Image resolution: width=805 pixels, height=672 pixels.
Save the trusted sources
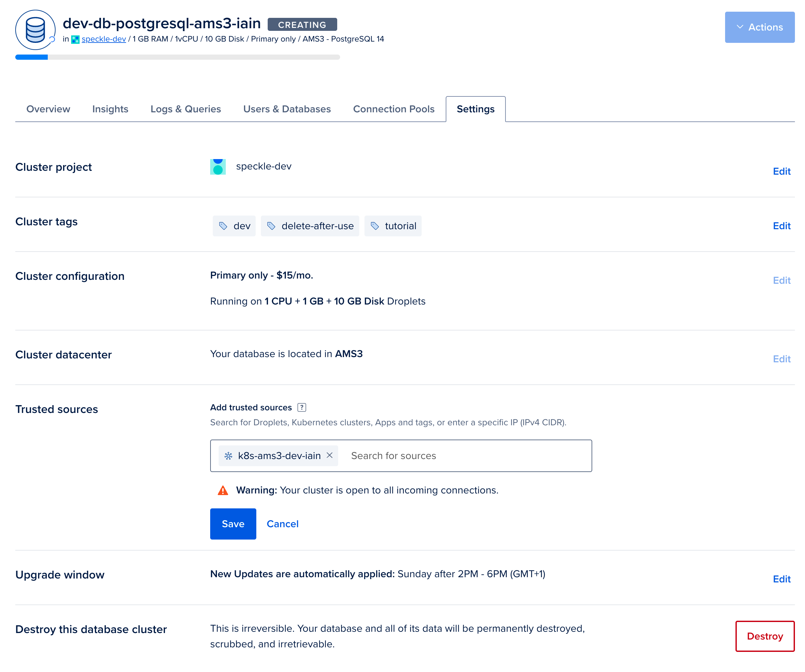point(233,524)
